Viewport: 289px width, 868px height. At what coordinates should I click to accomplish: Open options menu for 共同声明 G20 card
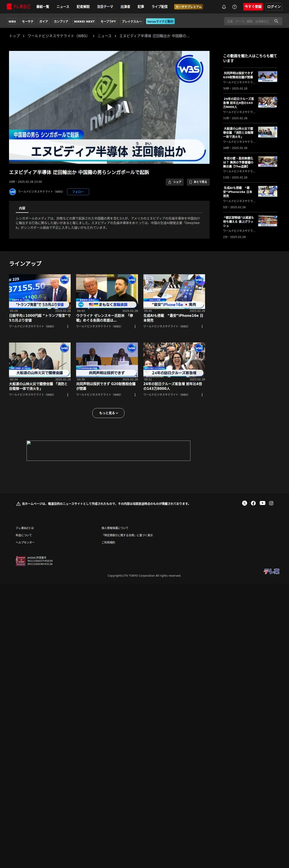tap(135, 395)
